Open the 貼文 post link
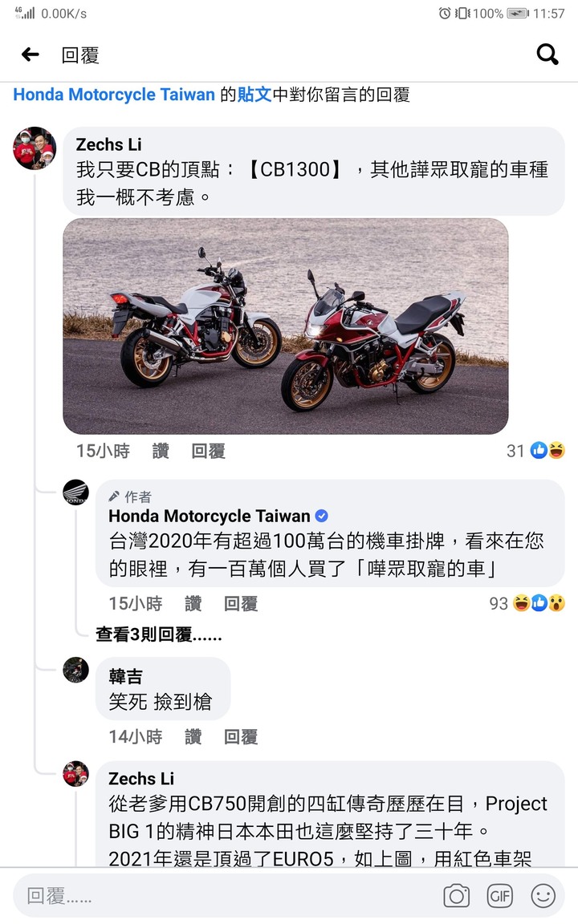 tap(254, 95)
